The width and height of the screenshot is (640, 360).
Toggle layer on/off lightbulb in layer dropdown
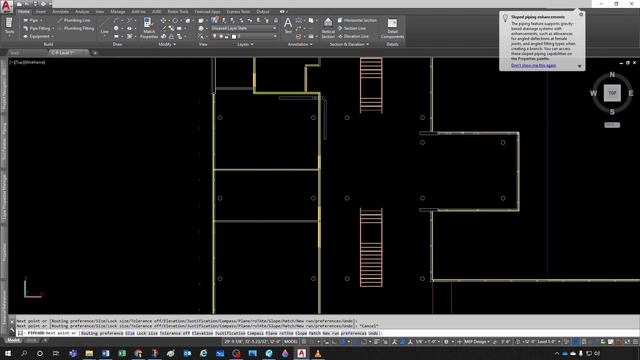[x=215, y=36]
